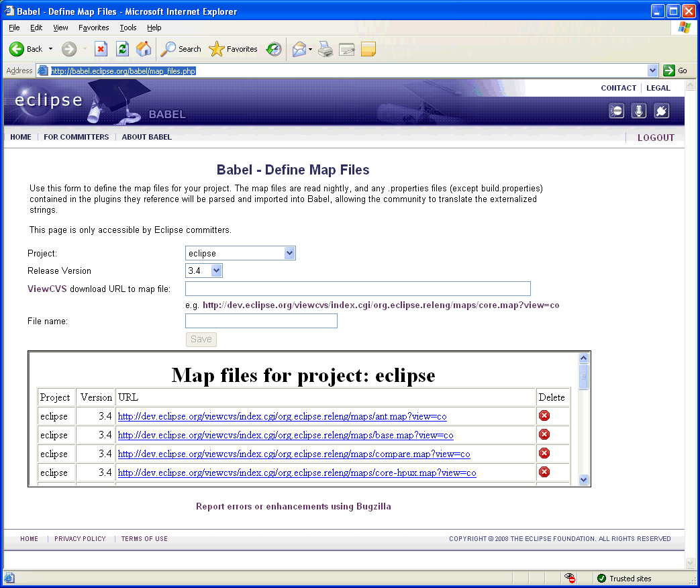Click the Mail envelope icon
The width and height of the screenshot is (700, 588).
[x=299, y=49]
